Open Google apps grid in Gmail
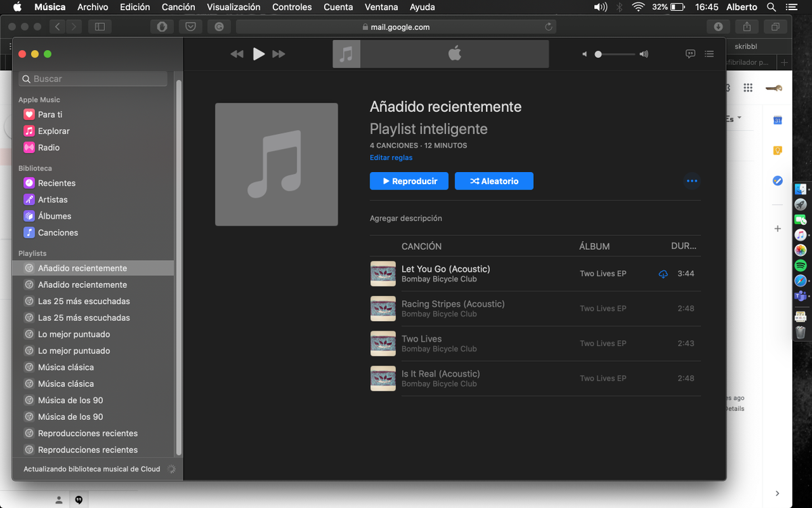812x508 pixels. click(748, 87)
